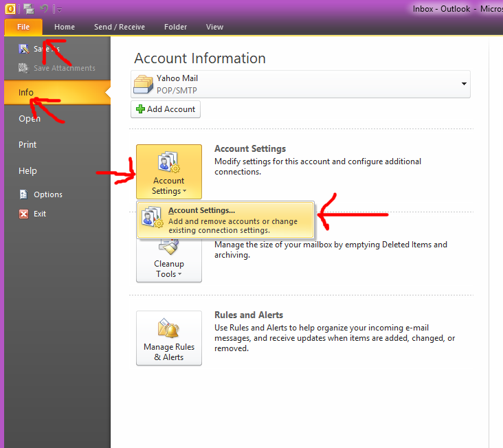
Task: Open the Folder ribbon tab
Action: point(175,27)
